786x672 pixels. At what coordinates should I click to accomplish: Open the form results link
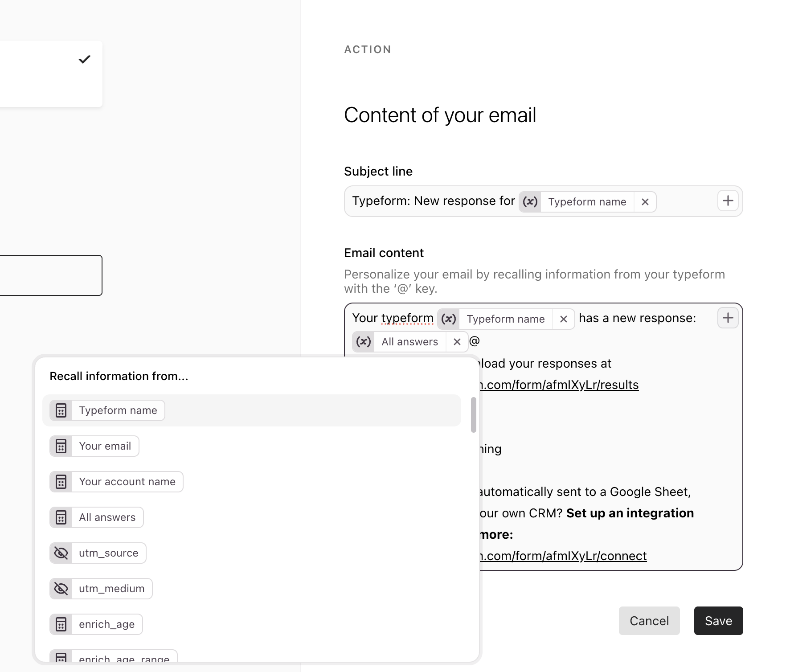(559, 385)
